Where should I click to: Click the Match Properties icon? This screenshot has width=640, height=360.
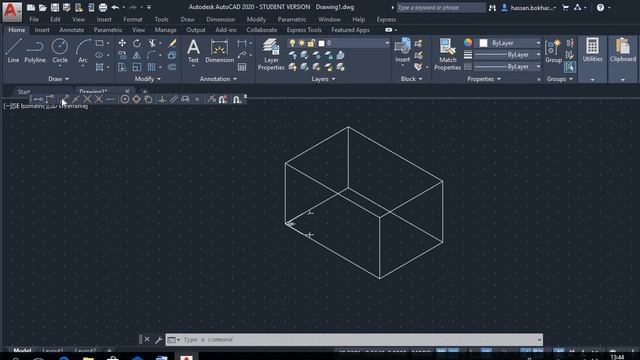[x=447, y=54]
